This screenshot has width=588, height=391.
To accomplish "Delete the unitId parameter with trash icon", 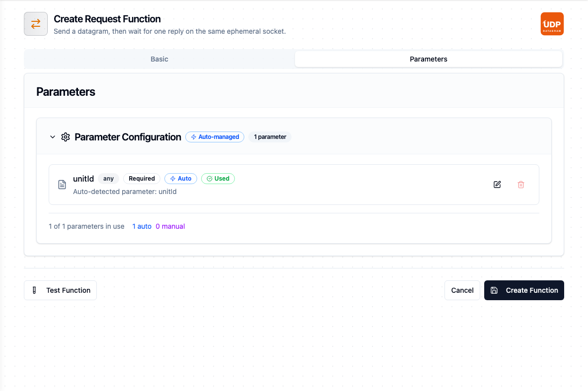I will [521, 184].
